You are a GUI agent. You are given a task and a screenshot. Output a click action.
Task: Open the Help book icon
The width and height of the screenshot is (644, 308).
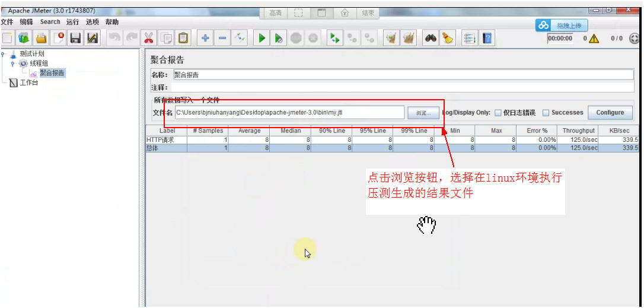click(487, 39)
